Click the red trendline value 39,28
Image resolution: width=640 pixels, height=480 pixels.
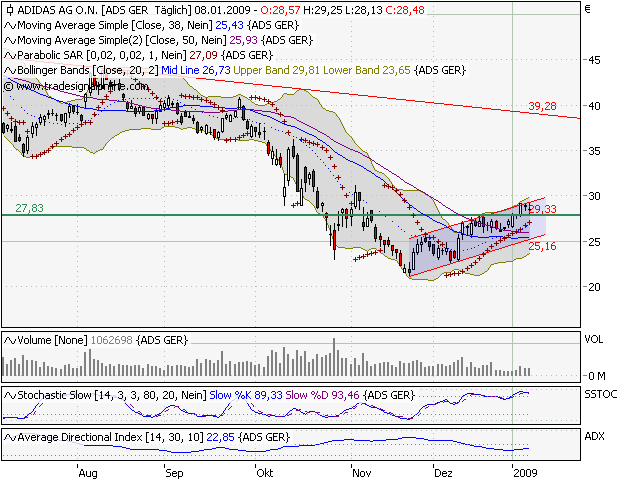(x=542, y=107)
